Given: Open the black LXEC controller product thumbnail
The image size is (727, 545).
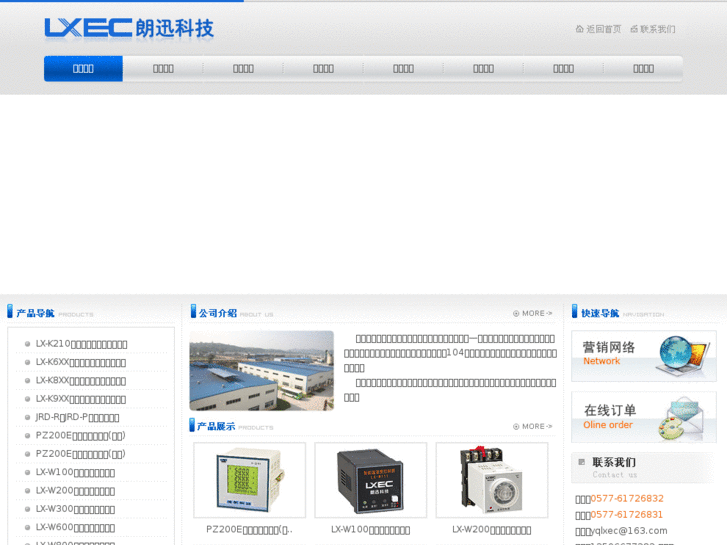Looking at the screenshot, I should 371,480.
